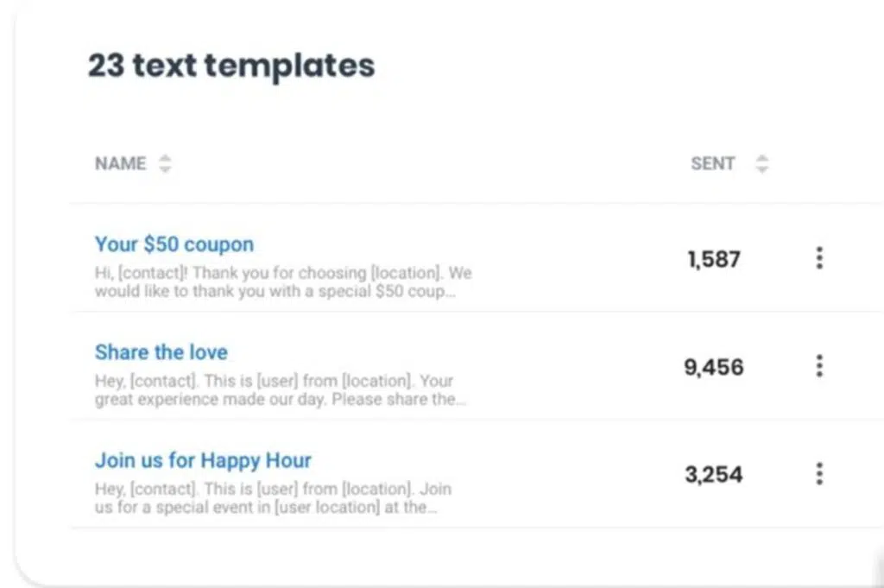
Task: Sort templates by the SENT column header
Action: (x=711, y=163)
